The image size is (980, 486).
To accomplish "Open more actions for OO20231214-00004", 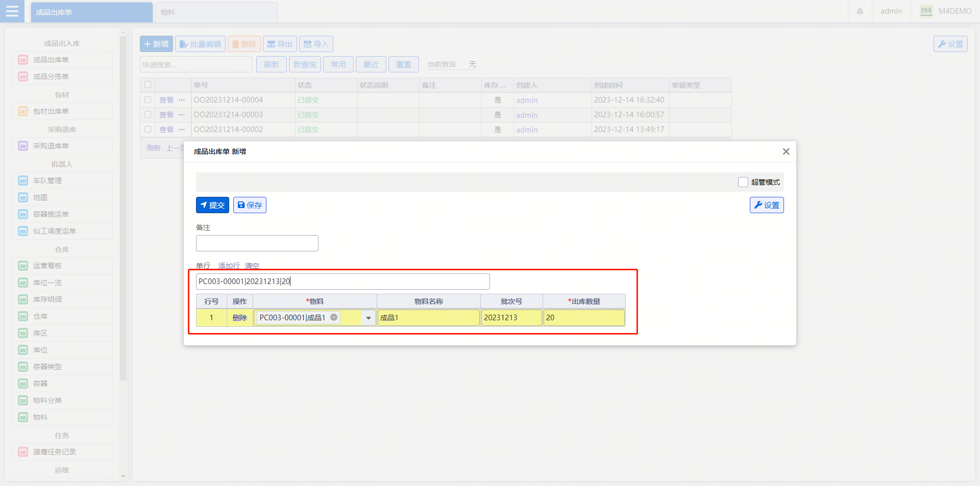I will click(x=182, y=100).
